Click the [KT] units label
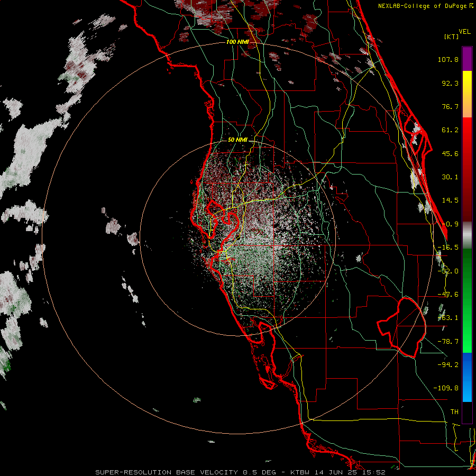 click(451, 36)
